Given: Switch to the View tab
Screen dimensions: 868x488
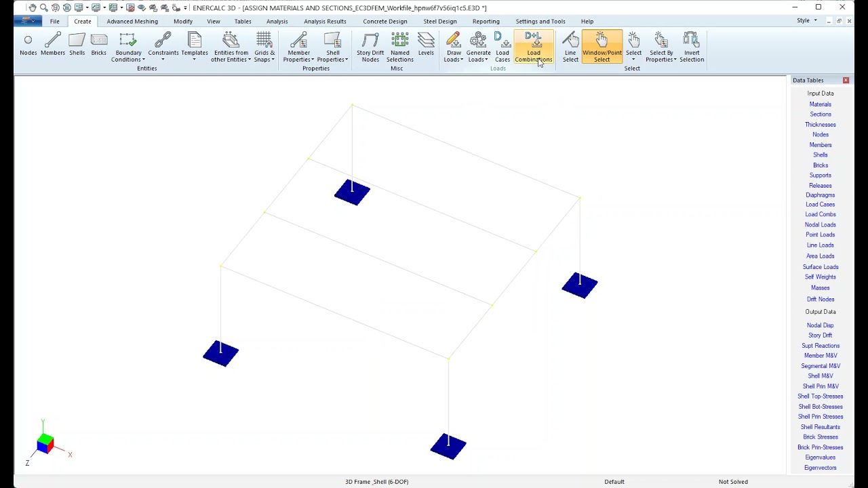Looking at the screenshot, I should pos(214,21).
